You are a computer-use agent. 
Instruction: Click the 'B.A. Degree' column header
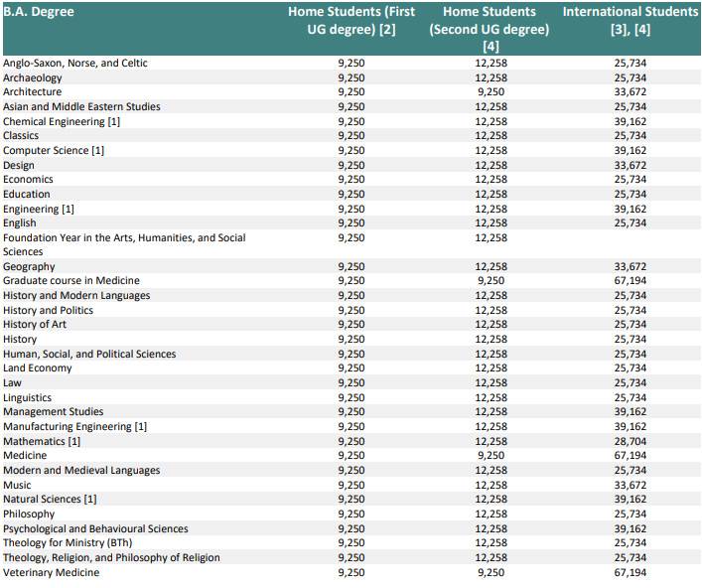click(x=38, y=12)
